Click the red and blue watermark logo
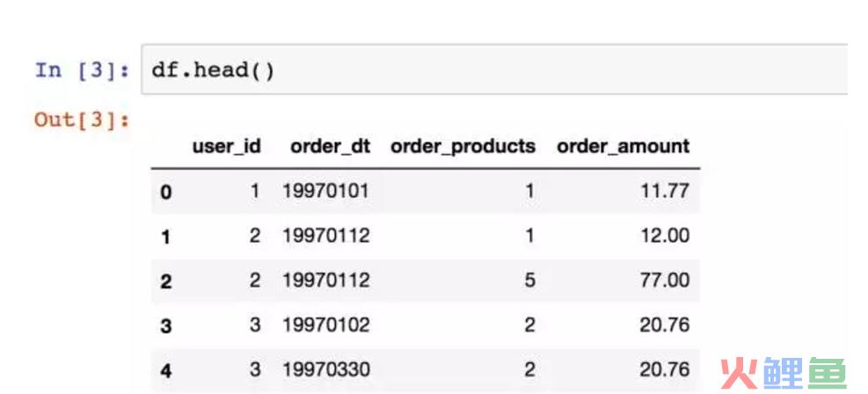The height and width of the screenshot is (394, 868). click(x=784, y=372)
